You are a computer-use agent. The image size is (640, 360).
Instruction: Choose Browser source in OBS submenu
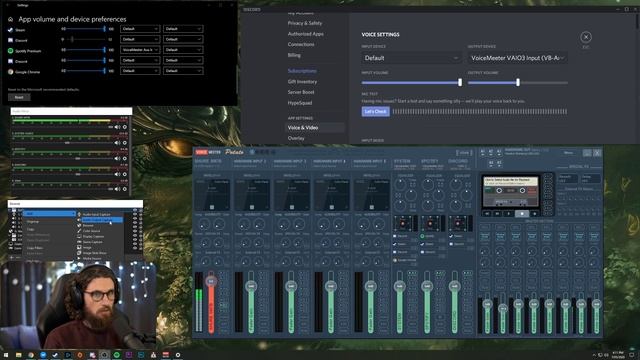pyautogui.click(x=88, y=225)
